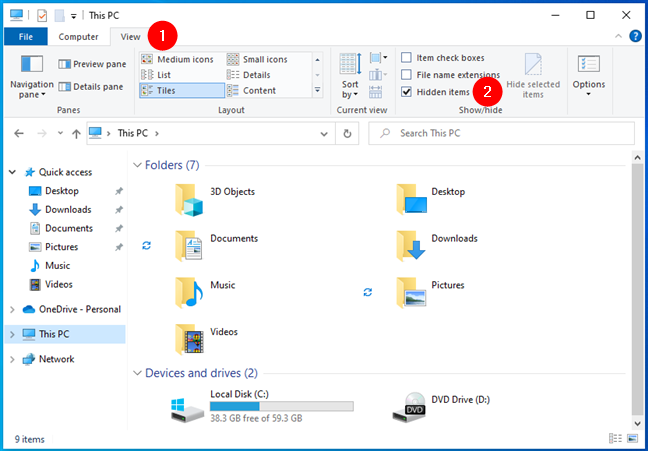
Task: Open Desktop in Quick access
Action: point(62,191)
